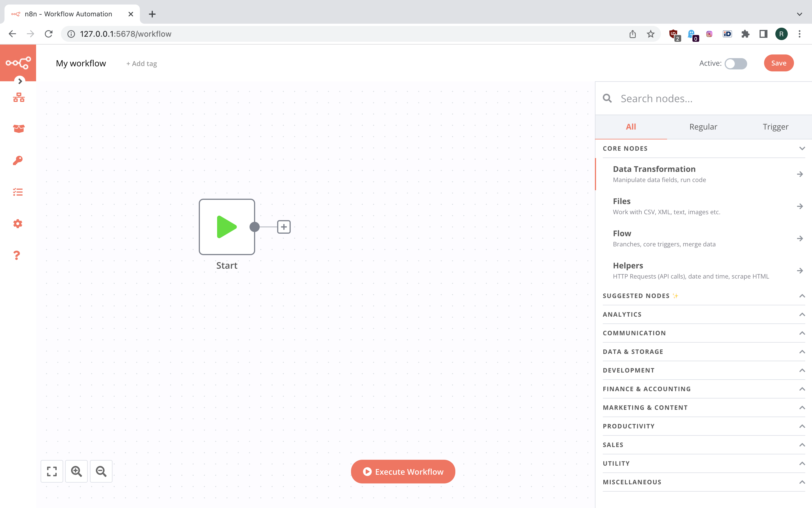
Task: Click the arrow on the Flow row
Action: pos(800,238)
